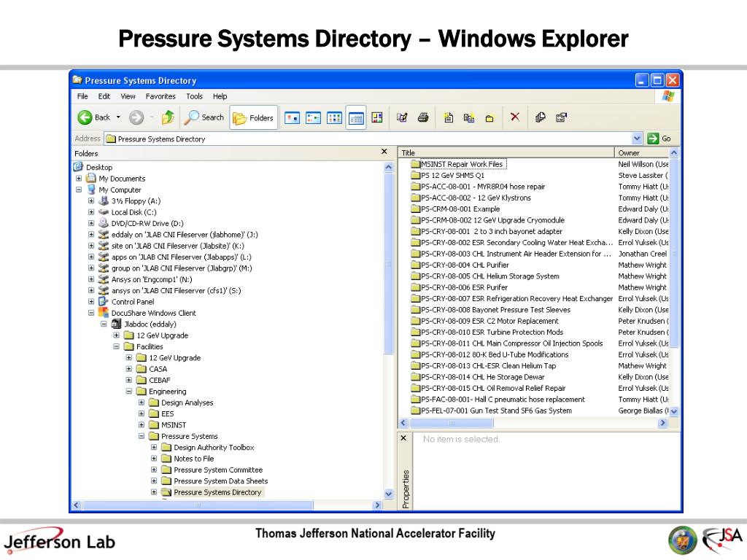Collapse the Engineering folder node
The height and width of the screenshot is (560, 747).
click(x=128, y=392)
